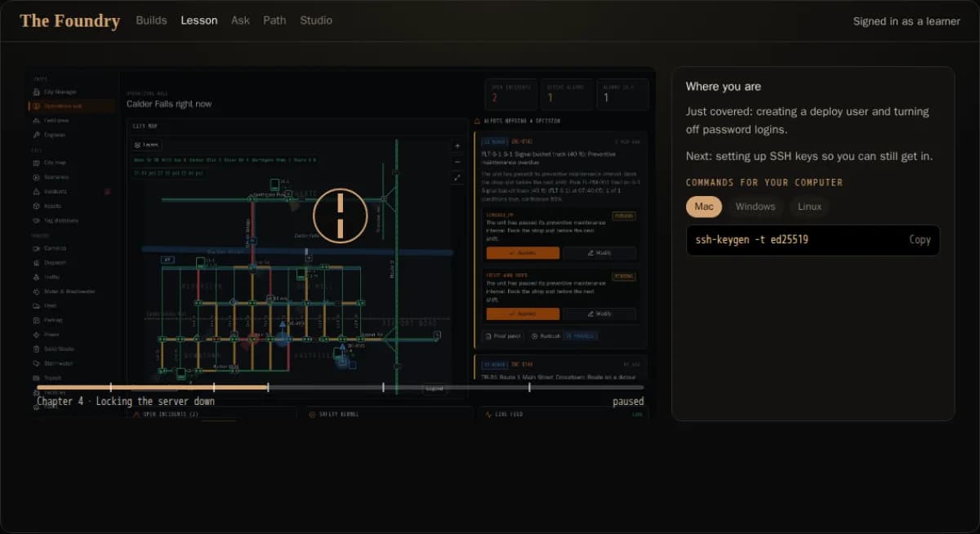Jump to second chapter marker on progress bar
This screenshot has width=980, height=534.
coord(214,387)
